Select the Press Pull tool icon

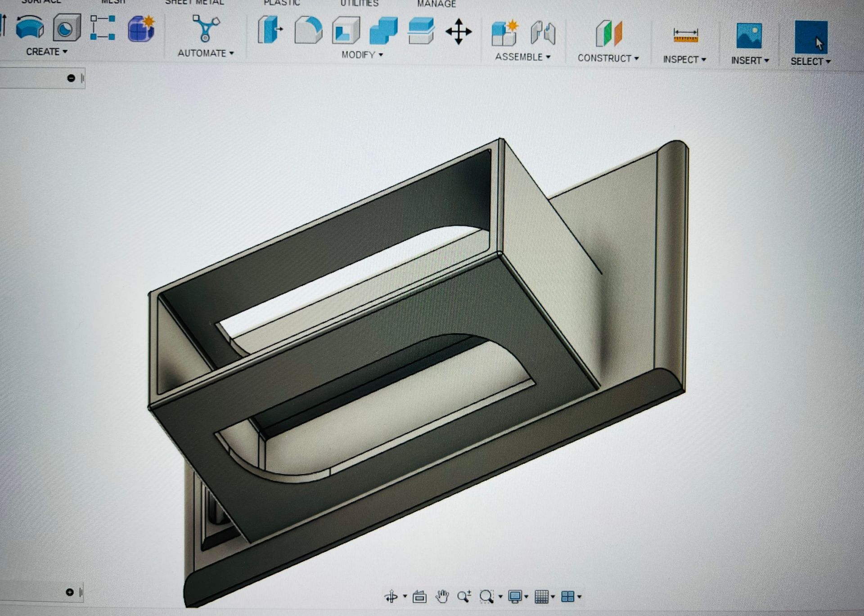click(x=270, y=31)
